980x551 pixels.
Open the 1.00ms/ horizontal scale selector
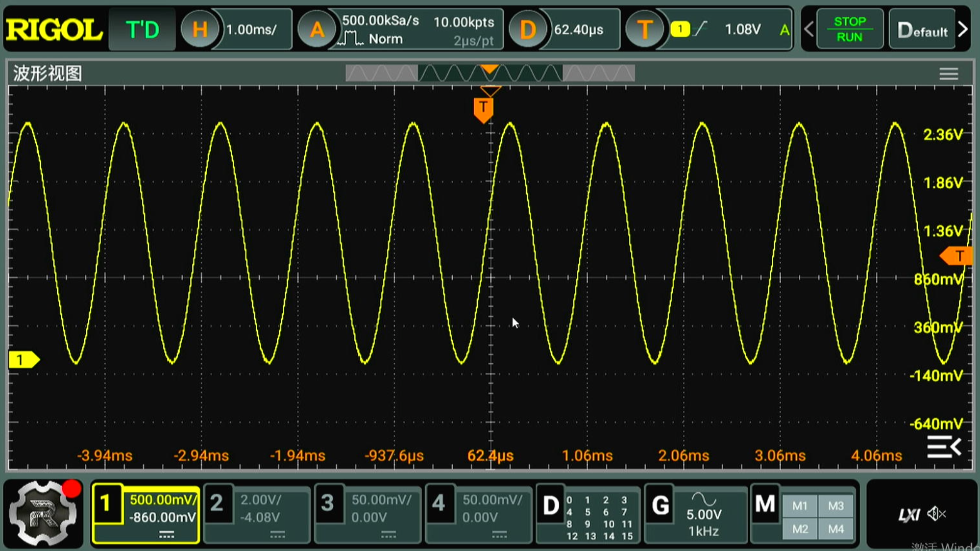pyautogui.click(x=251, y=30)
